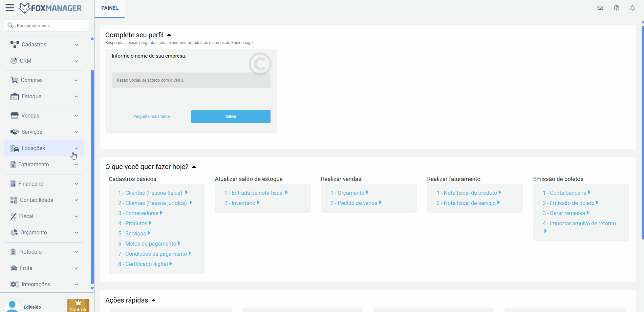Expand the Compras menu chevron
Screen dimensions: 644x312
click(77, 80)
